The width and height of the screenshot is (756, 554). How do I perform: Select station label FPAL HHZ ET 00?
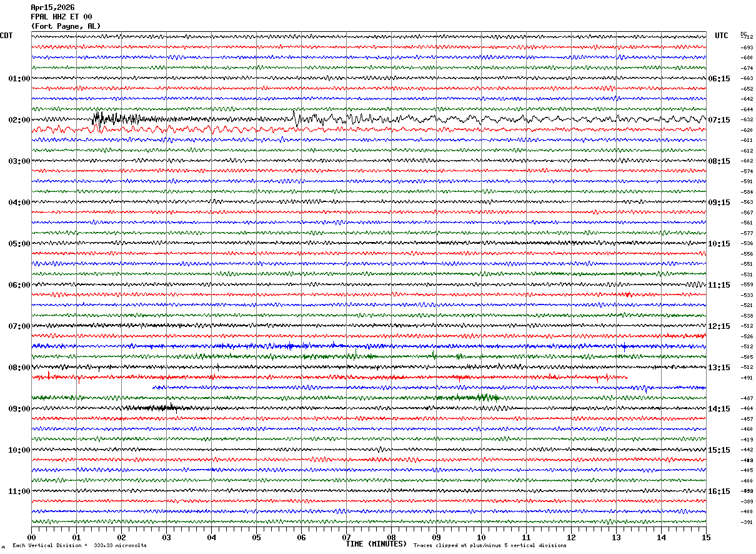(x=61, y=17)
